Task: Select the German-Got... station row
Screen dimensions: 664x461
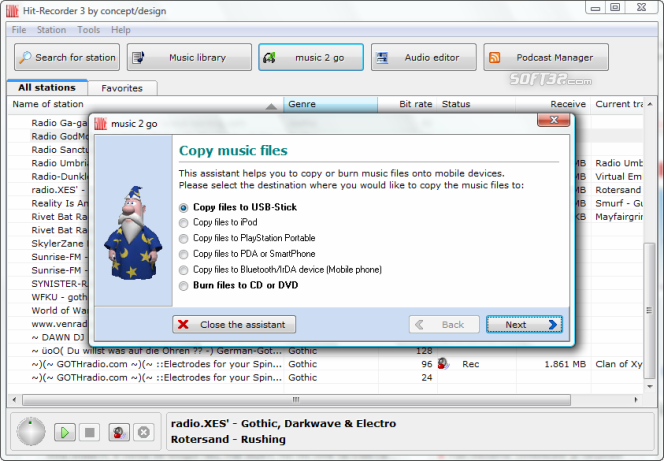Action: (x=325, y=351)
